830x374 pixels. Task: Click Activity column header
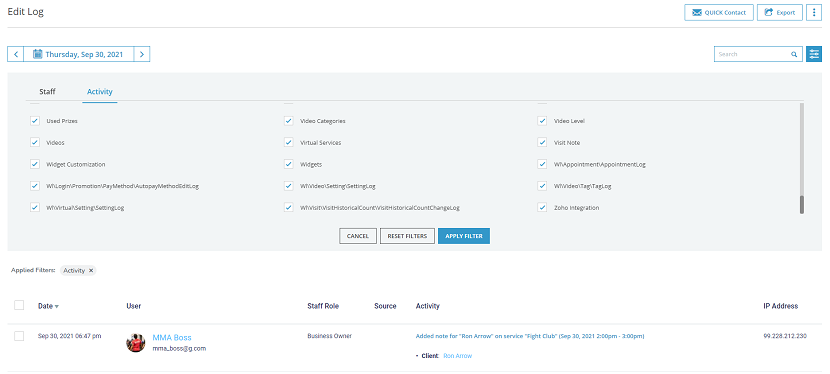pyautogui.click(x=428, y=306)
